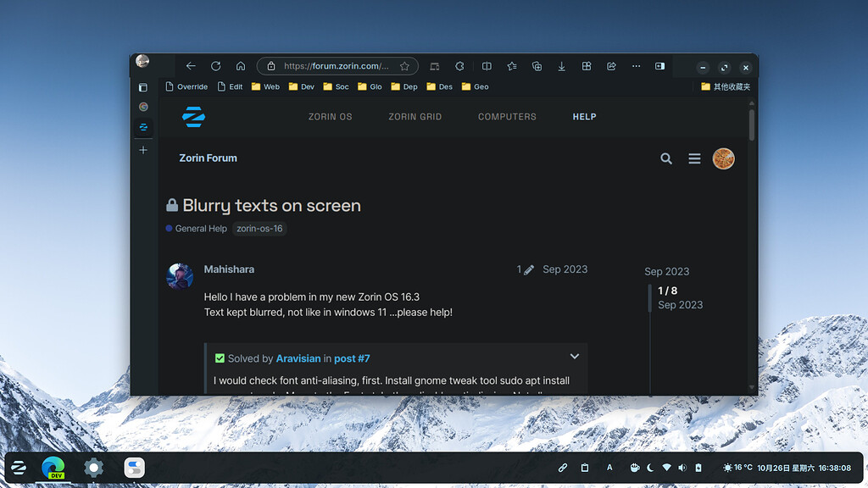This screenshot has width=868, height=488.
Task: Expand the Solved-by quote chevron
Action: click(x=574, y=356)
